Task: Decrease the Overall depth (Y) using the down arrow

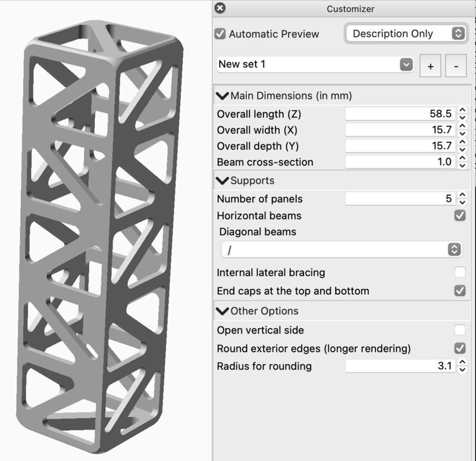Action: (x=464, y=148)
